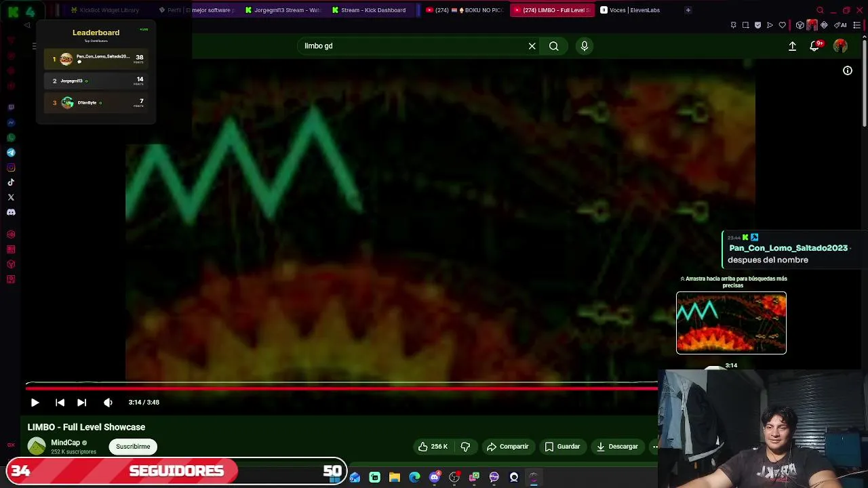Open the ad blocker shield icon
This screenshot has width=868, height=488.
(757, 25)
